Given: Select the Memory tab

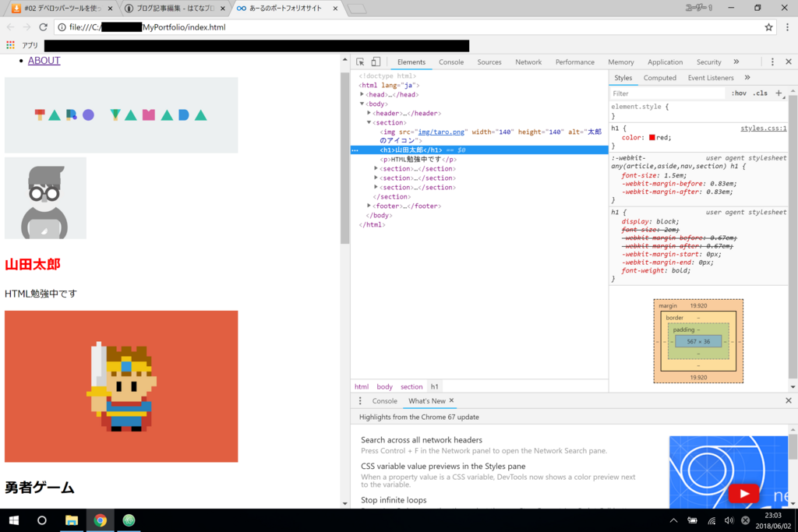Looking at the screenshot, I should (x=621, y=62).
